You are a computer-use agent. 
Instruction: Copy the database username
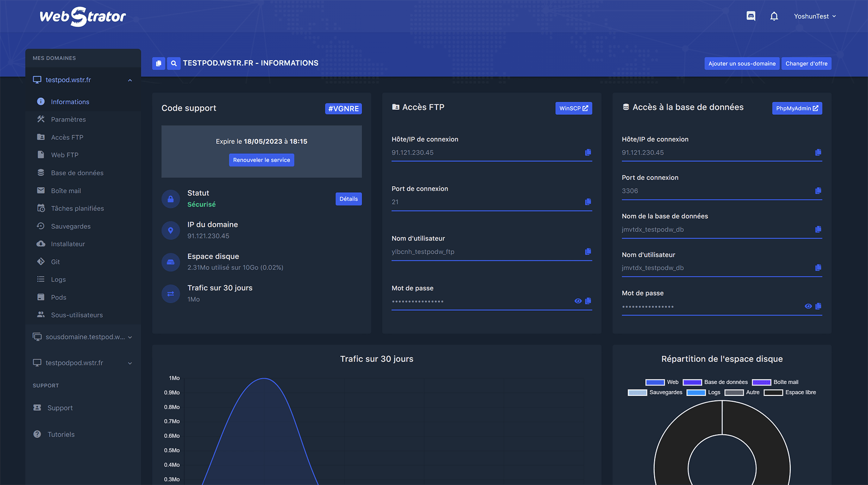click(x=818, y=268)
